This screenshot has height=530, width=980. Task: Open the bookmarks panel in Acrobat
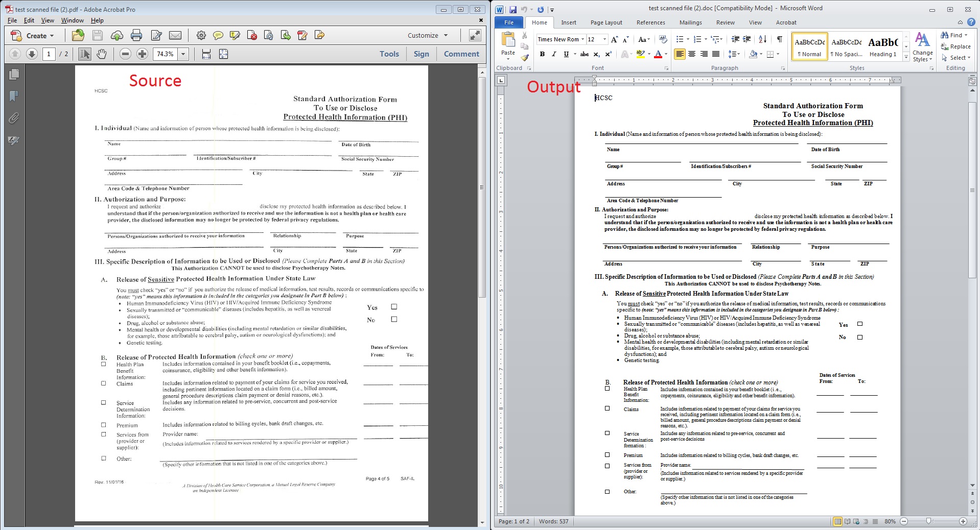(x=14, y=97)
